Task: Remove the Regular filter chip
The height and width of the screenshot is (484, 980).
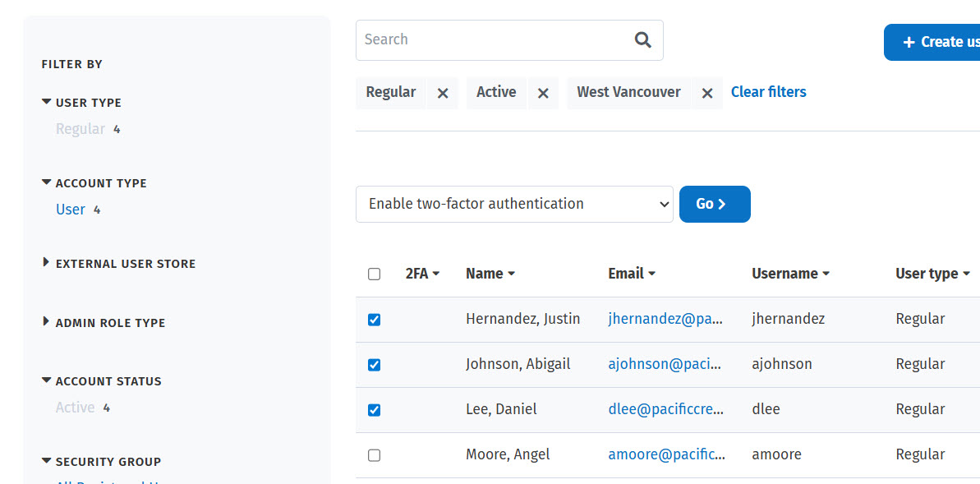Action: 441,93
